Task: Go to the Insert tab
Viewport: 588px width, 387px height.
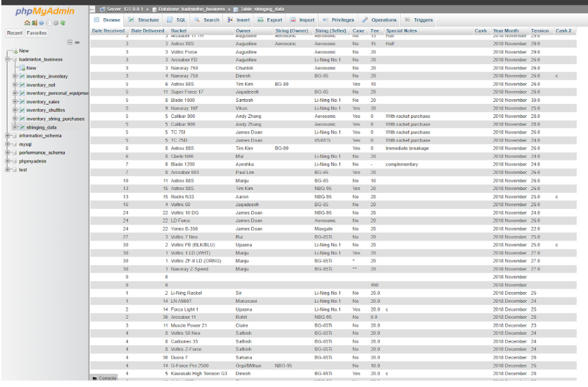Action: coord(238,20)
